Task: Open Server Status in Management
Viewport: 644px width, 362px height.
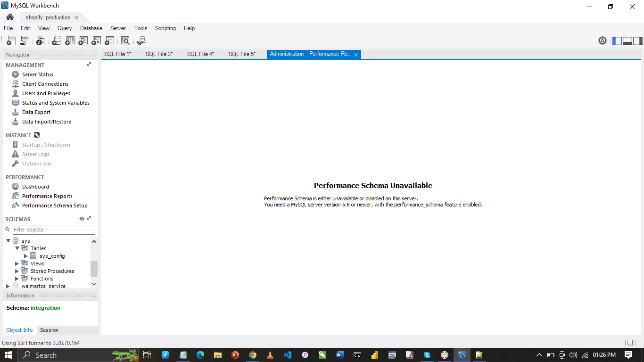Action: (x=38, y=74)
